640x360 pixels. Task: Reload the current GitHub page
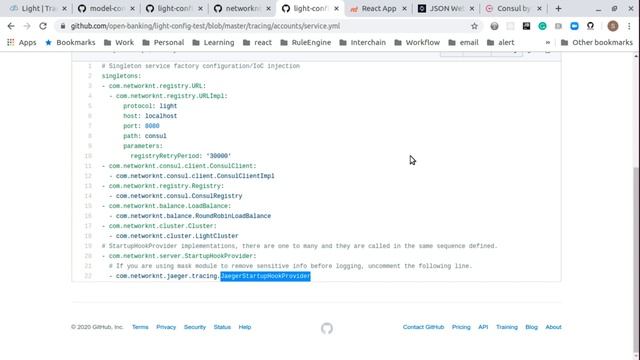pyautogui.click(x=43, y=26)
